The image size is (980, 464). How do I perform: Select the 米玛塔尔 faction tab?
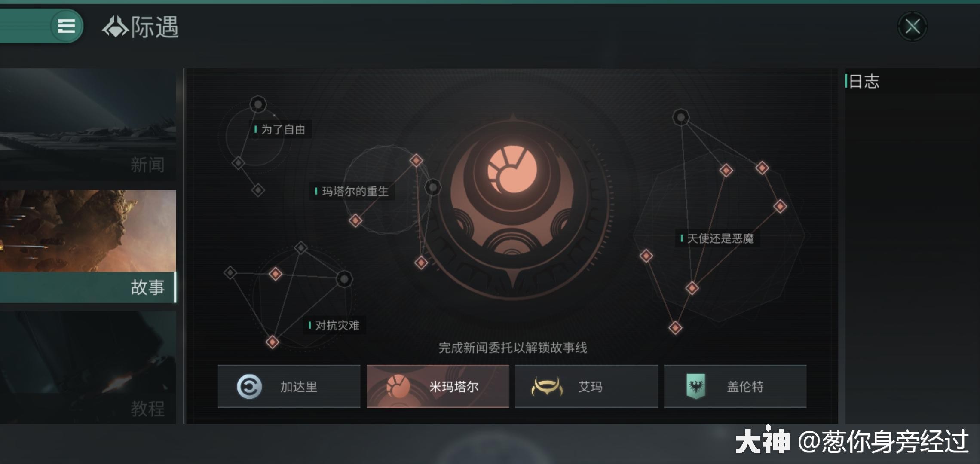(x=438, y=386)
